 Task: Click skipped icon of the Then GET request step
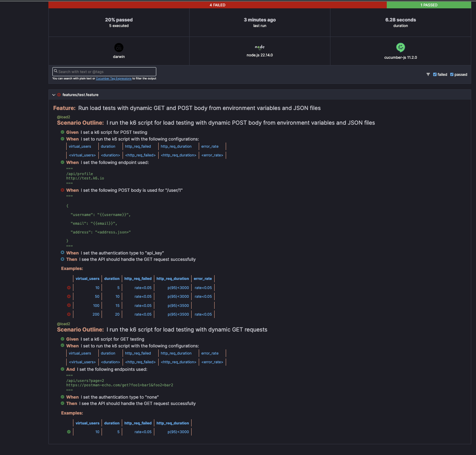[62, 259]
